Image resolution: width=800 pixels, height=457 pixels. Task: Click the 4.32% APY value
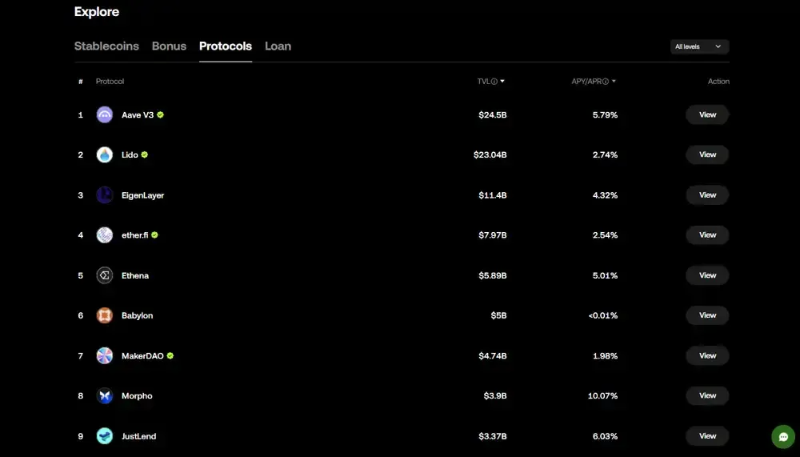605,195
